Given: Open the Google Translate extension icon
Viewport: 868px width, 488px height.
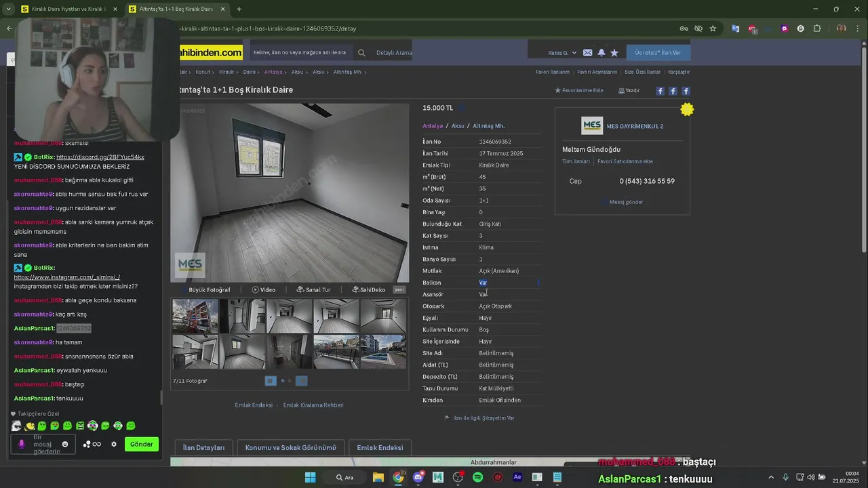Looking at the screenshot, I should (735, 28).
